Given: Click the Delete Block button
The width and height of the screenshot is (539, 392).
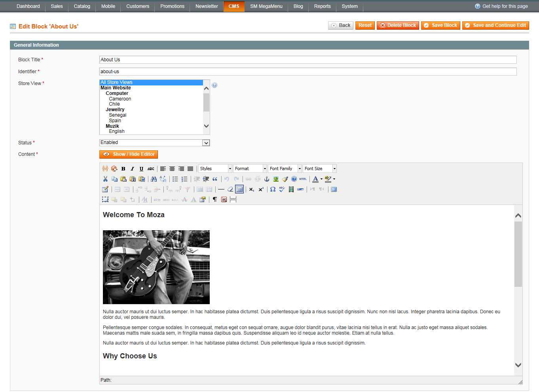Looking at the screenshot, I should [x=398, y=25].
